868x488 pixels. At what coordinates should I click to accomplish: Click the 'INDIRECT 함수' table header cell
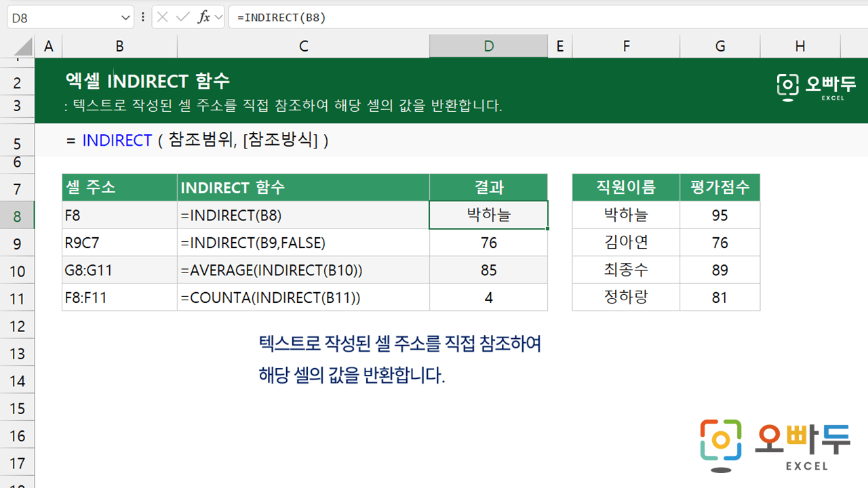click(x=303, y=188)
